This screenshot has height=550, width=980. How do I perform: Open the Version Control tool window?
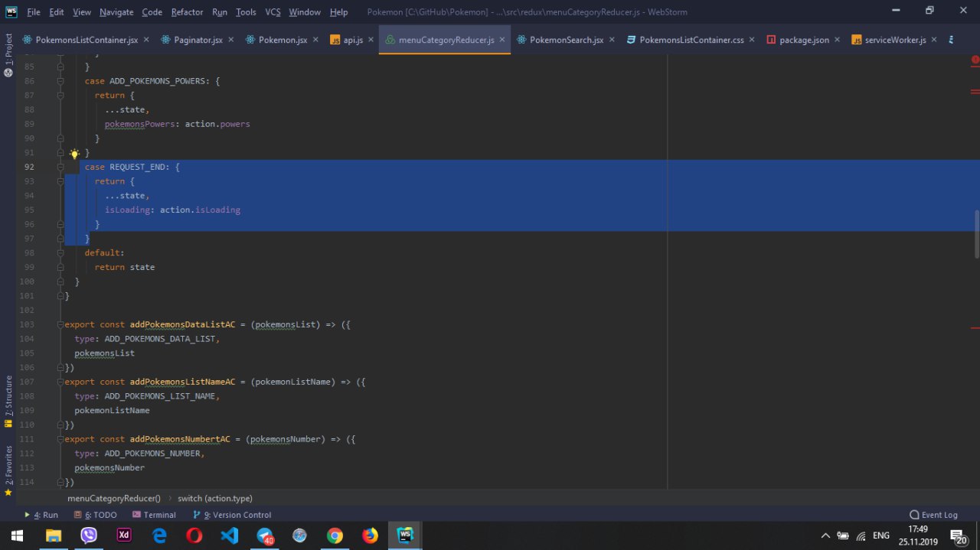point(232,515)
